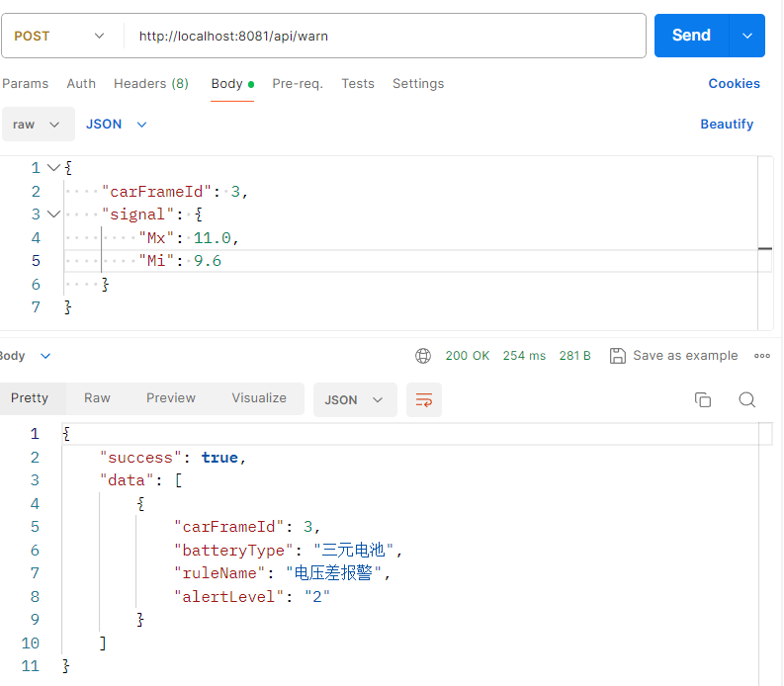Click the Send button

(691, 36)
